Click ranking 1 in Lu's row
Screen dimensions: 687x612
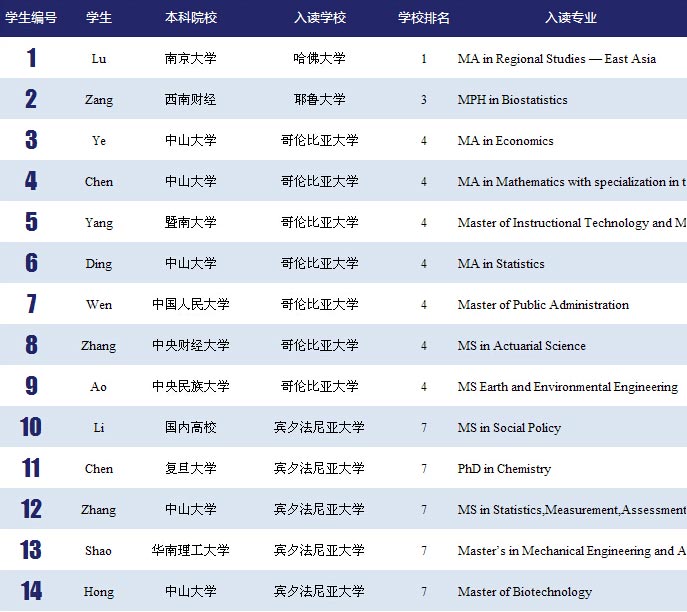click(424, 59)
